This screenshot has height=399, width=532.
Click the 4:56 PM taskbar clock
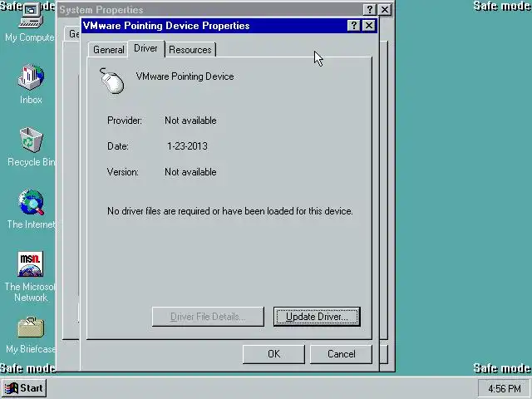(505, 388)
